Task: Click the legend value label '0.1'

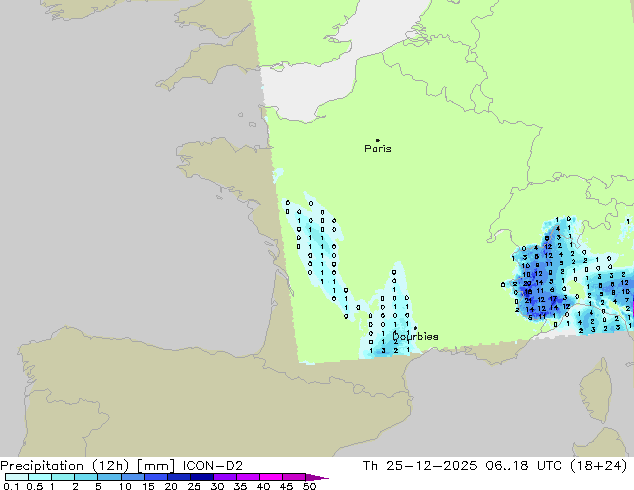Action: 11,486
